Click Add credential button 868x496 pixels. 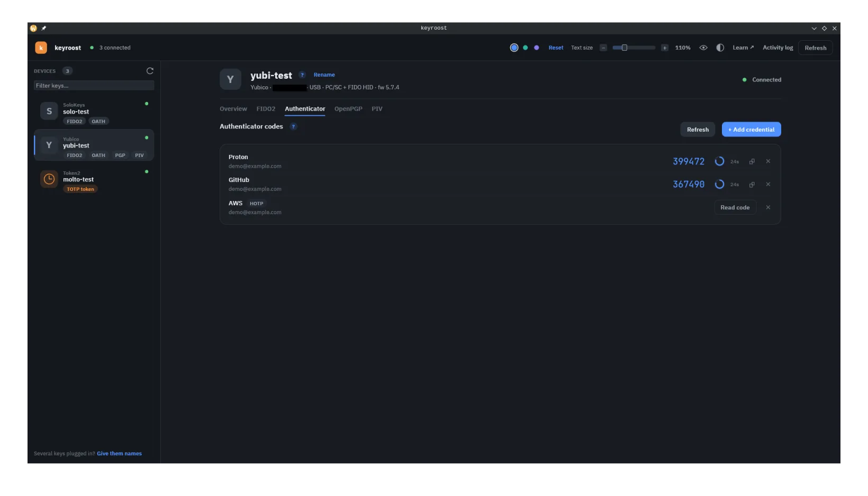coord(751,130)
